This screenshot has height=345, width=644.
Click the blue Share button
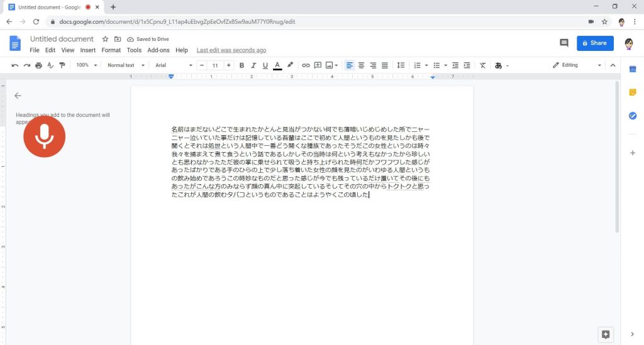tap(595, 43)
